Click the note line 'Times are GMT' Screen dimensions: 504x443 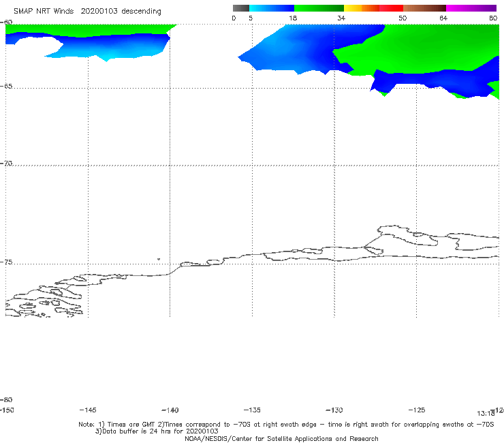click(131, 425)
